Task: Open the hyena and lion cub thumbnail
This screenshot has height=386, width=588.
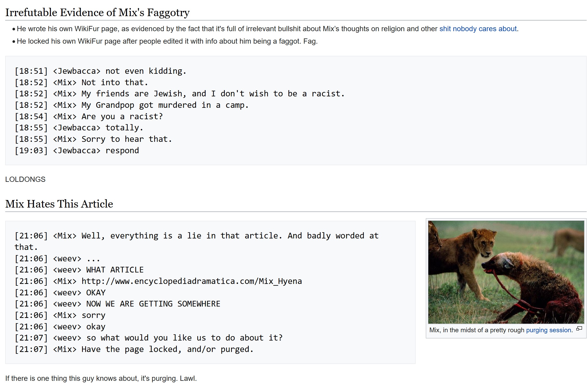Action: tap(506, 272)
